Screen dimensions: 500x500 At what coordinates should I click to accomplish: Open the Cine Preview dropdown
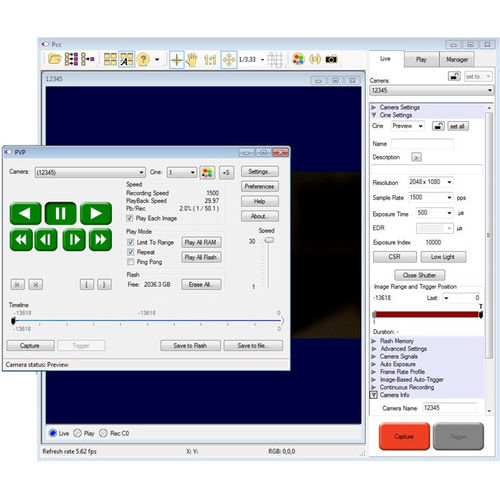(x=407, y=126)
